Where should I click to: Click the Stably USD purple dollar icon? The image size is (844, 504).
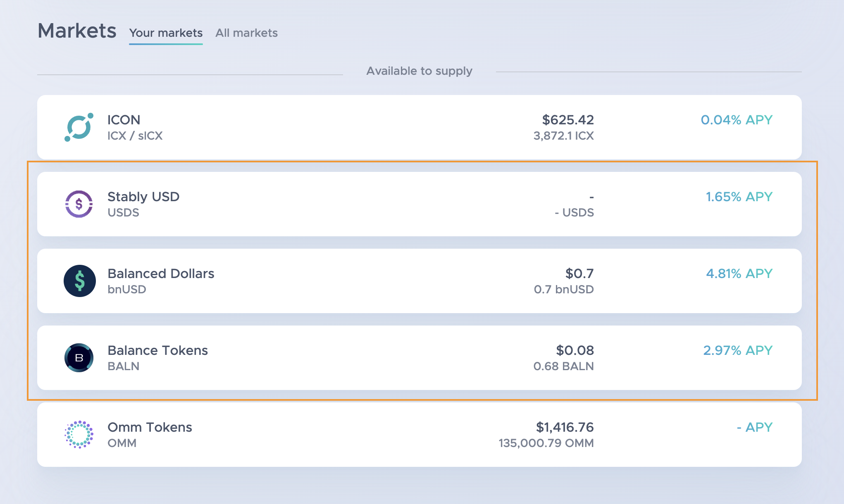pyautogui.click(x=80, y=204)
